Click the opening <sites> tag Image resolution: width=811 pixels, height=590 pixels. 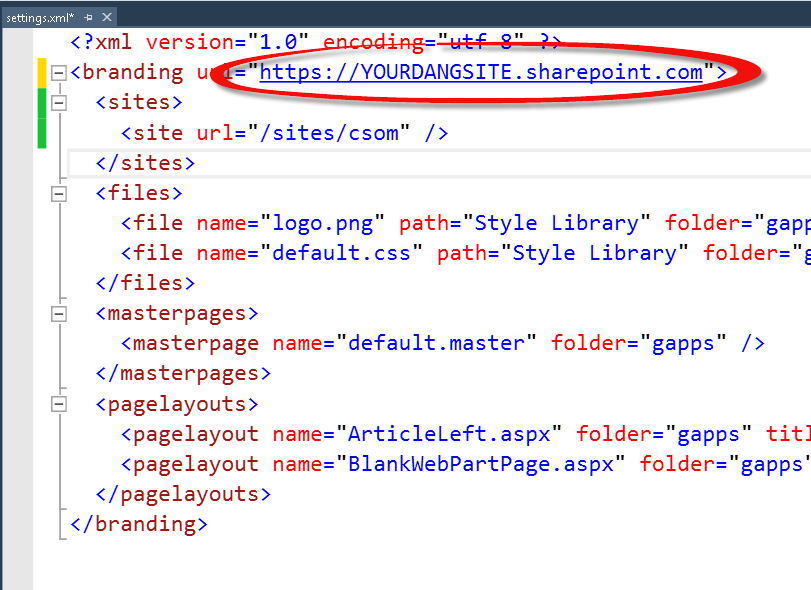click(x=140, y=102)
